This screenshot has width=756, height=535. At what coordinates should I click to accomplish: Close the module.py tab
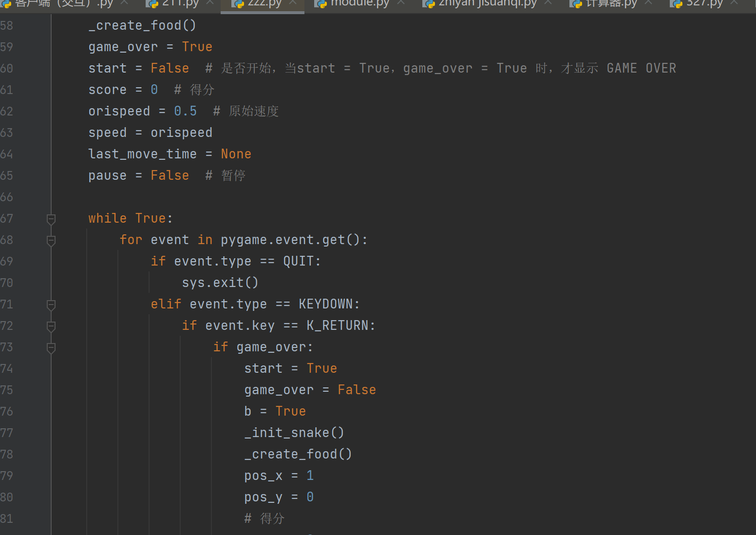pos(401,2)
